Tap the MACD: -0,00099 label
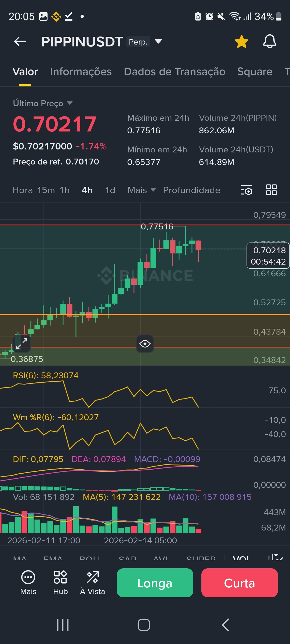This screenshot has width=290, height=644. tap(167, 459)
